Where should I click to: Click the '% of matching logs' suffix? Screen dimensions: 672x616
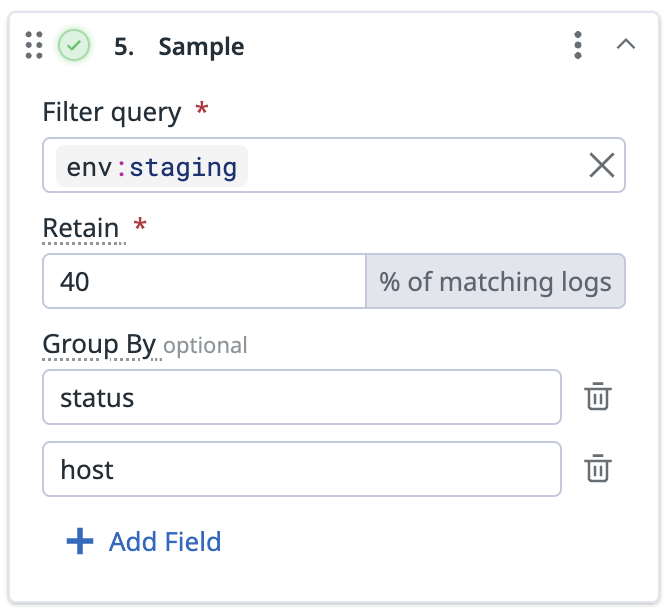495,281
